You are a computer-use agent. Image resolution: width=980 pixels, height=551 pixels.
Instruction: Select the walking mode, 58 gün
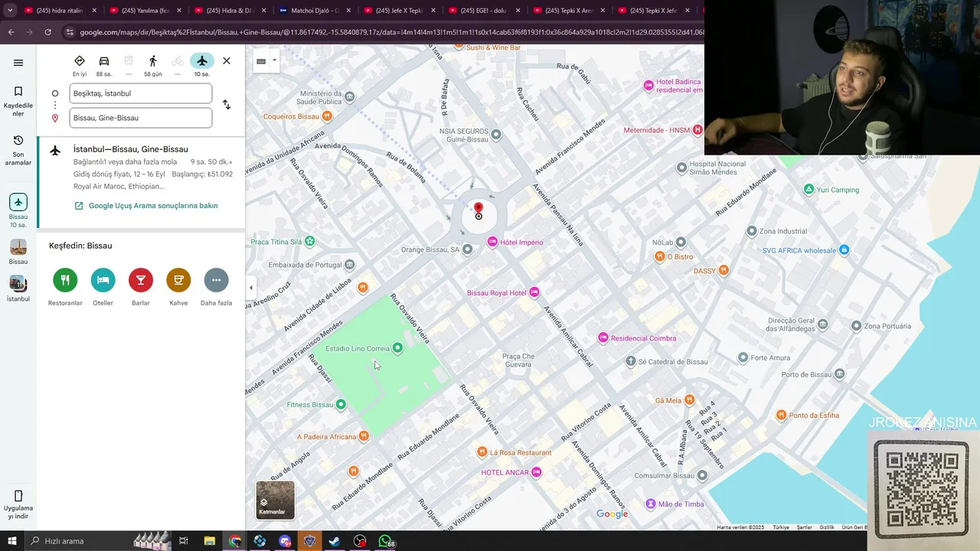tap(153, 65)
